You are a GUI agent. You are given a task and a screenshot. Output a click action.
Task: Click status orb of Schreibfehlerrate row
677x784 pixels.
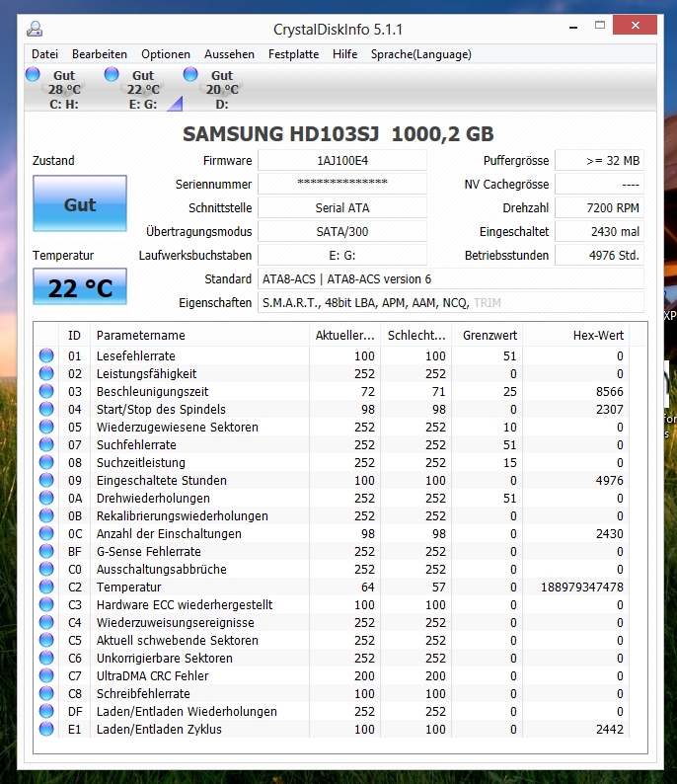point(46,693)
